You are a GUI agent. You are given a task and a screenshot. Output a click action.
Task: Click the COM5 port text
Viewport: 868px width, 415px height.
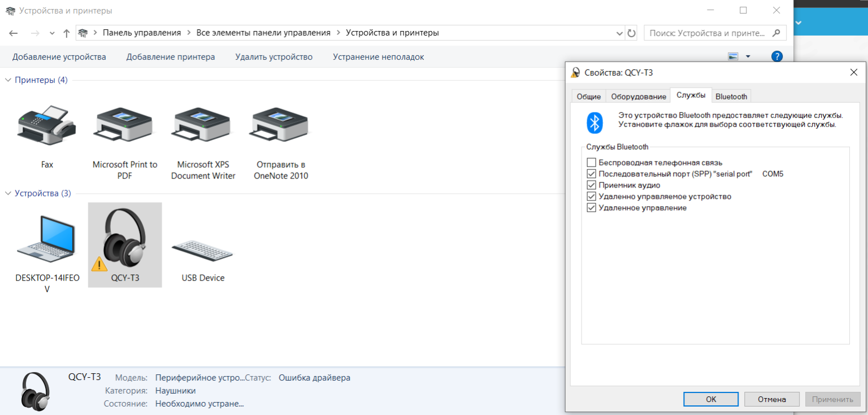[x=772, y=174]
